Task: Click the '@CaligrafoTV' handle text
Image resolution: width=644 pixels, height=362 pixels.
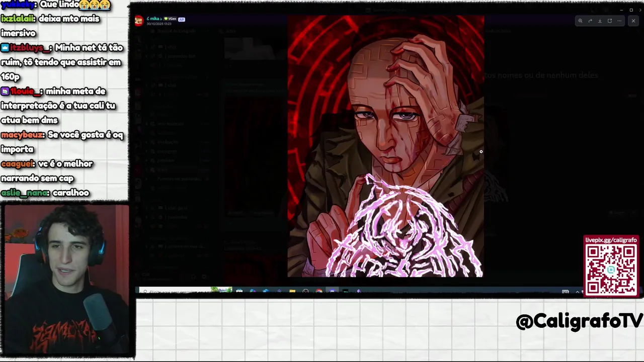Action: 580,321
